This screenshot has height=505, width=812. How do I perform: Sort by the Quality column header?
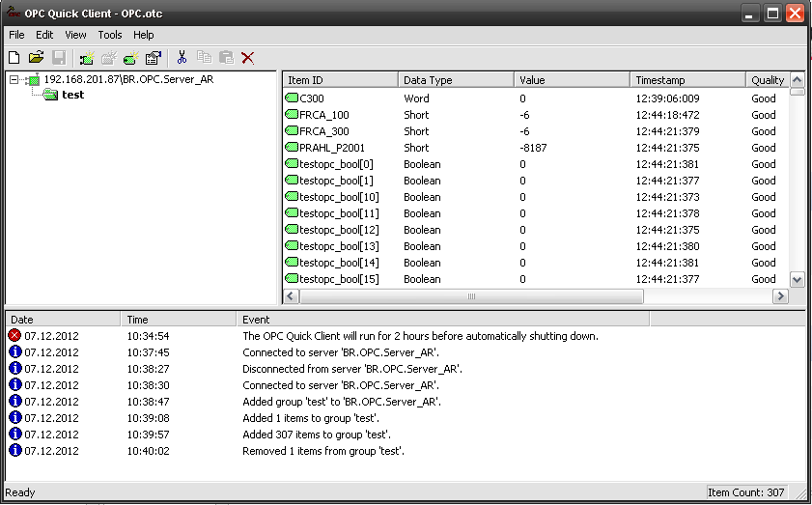point(768,80)
